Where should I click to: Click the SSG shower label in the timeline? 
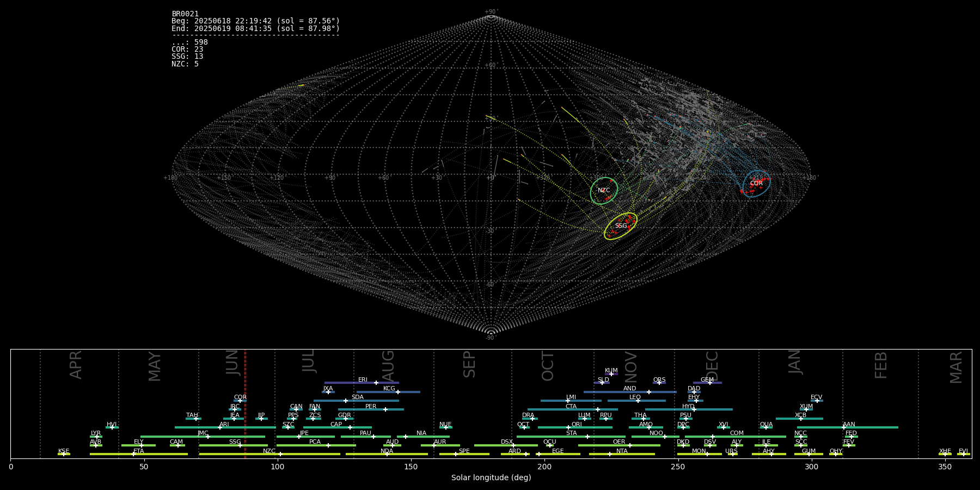(235, 442)
